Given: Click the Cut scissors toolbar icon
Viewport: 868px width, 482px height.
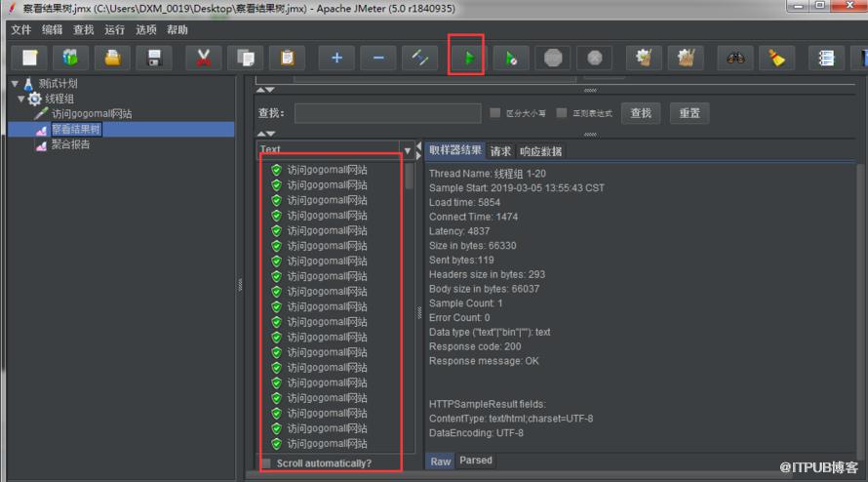Looking at the screenshot, I should pyautogui.click(x=203, y=58).
